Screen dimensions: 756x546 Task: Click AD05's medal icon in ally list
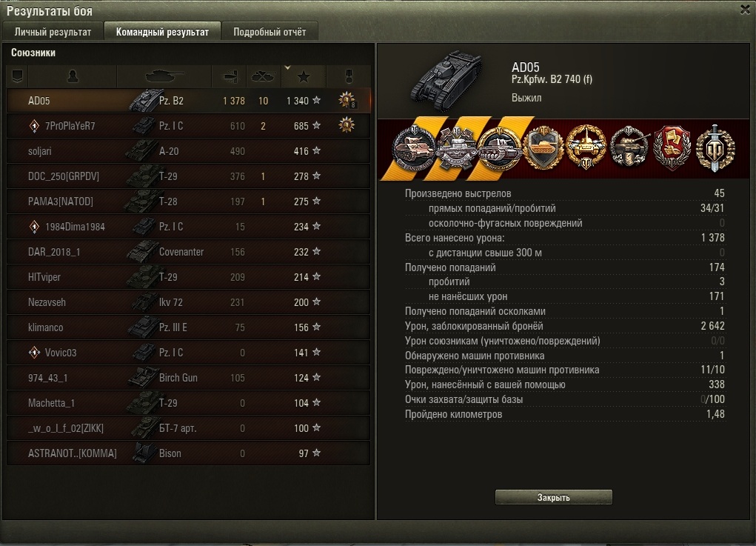[347, 100]
